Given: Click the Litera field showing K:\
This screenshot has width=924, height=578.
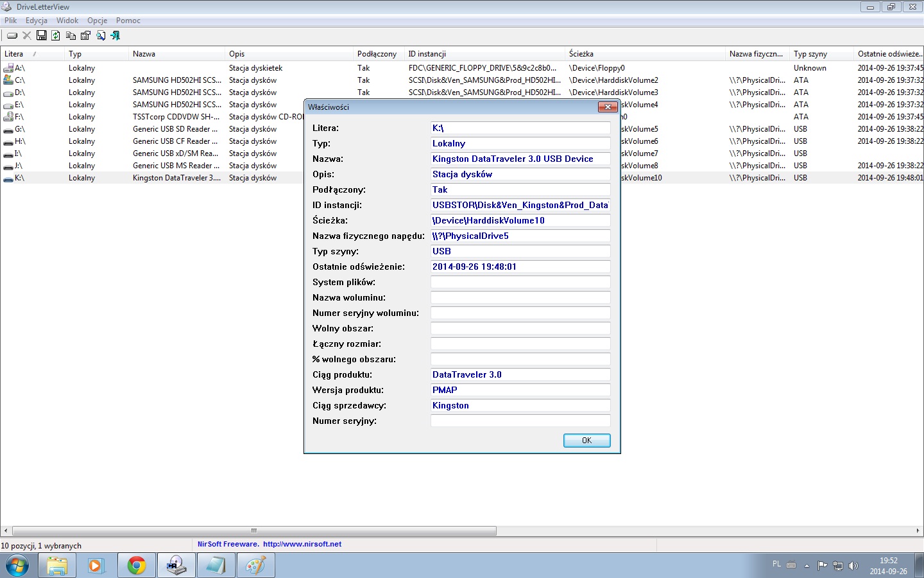Looking at the screenshot, I should [x=520, y=128].
